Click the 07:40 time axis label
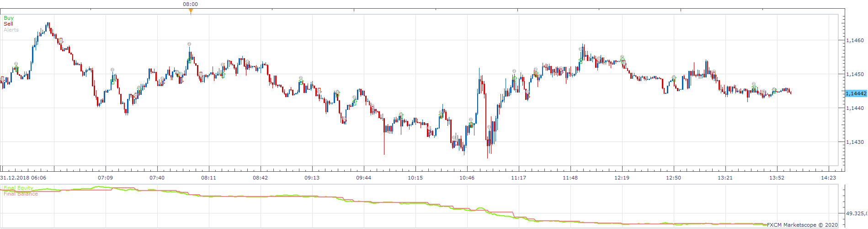The height and width of the screenshot is (229, 868). [x=157, y=178]
